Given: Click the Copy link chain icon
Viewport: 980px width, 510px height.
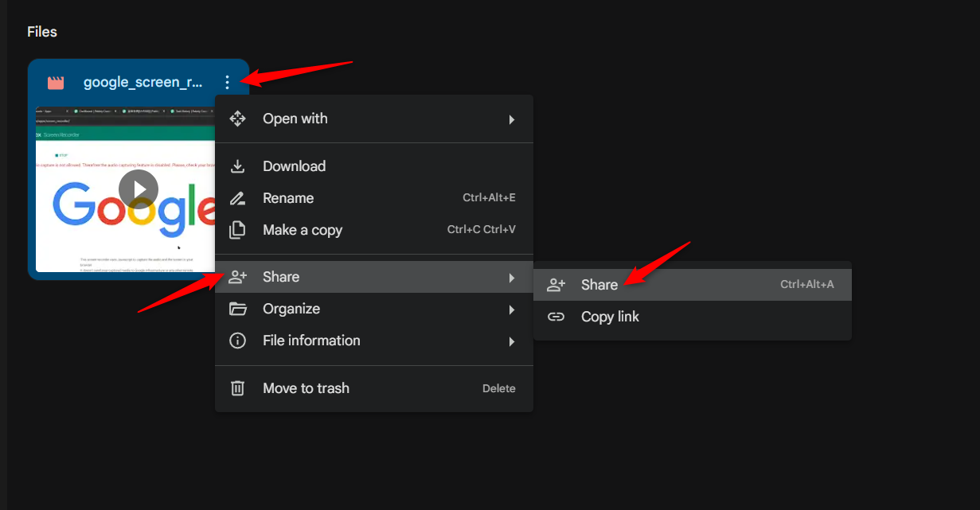Looking at the screenshot, I should 556,317.
